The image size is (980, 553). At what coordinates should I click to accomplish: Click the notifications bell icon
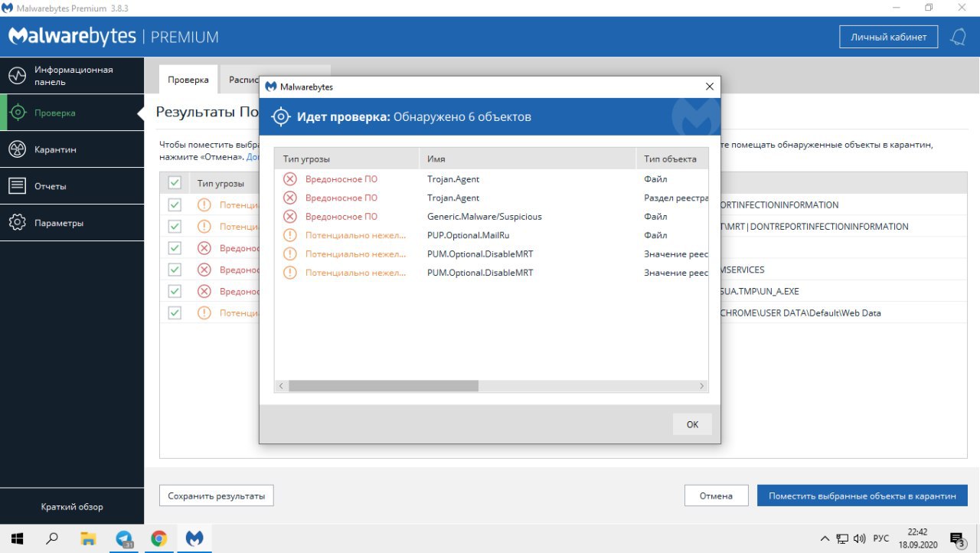pos(958,37)
